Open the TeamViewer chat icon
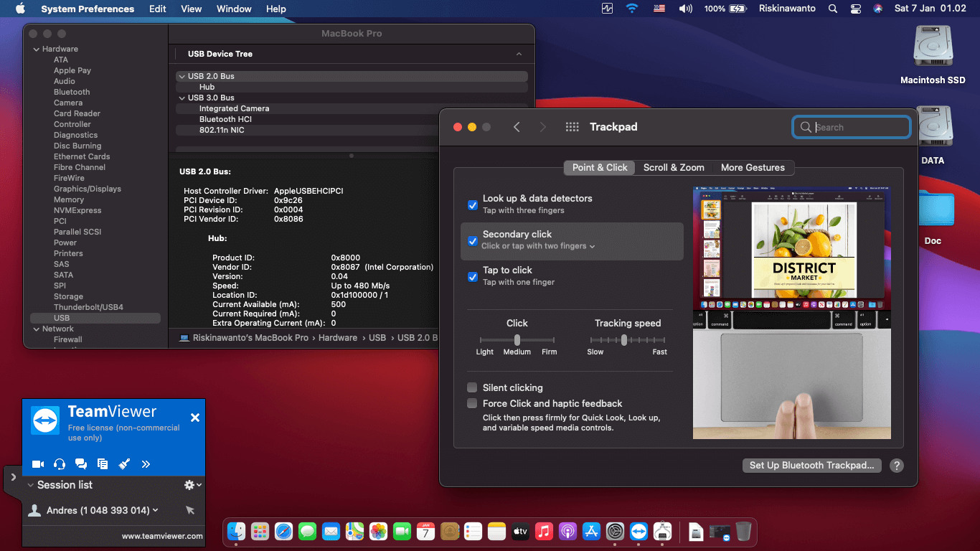The height and width of the screenshot is (551, 980). coord(80,464)
